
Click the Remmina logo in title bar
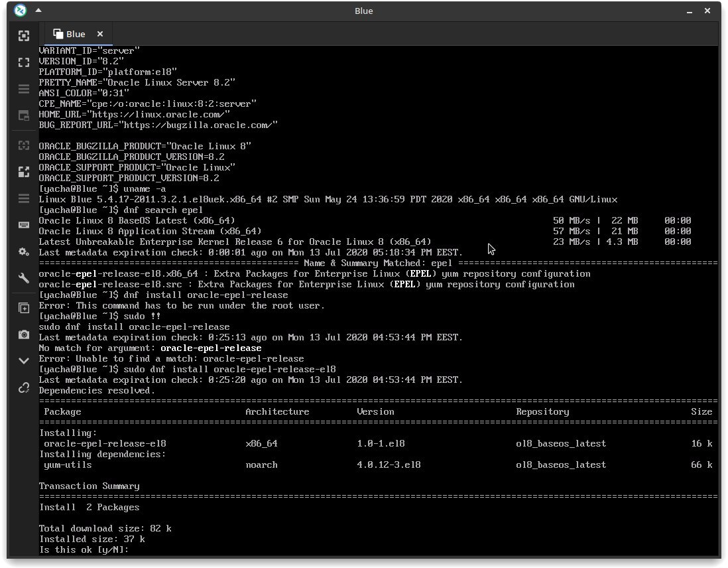[20, 10]
